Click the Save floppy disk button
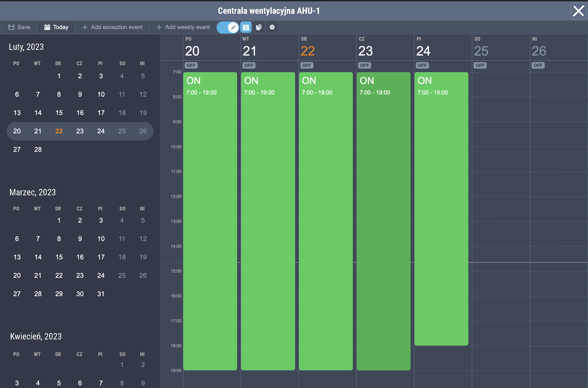The width and height of the screenshot is (588, 388). click(x=19, y=27)
